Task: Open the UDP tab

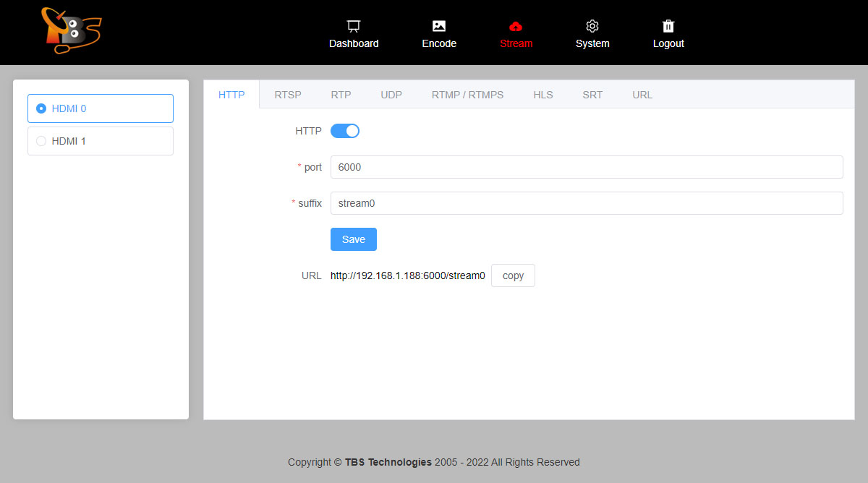Action: (391, 95)
